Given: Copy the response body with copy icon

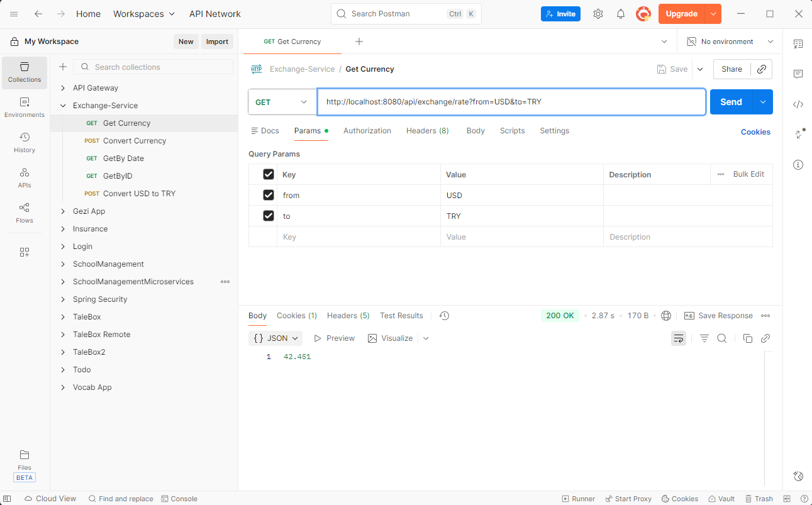Looking at the screenshot, I should (x=748, y=338).
